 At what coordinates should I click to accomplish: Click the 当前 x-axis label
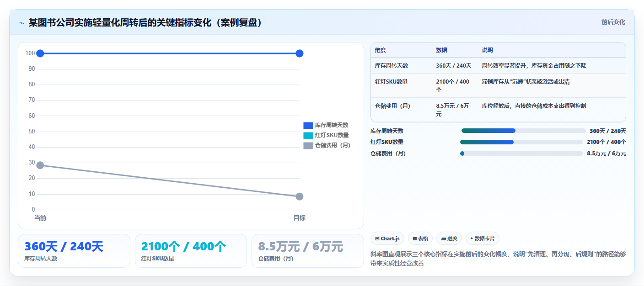40,218
